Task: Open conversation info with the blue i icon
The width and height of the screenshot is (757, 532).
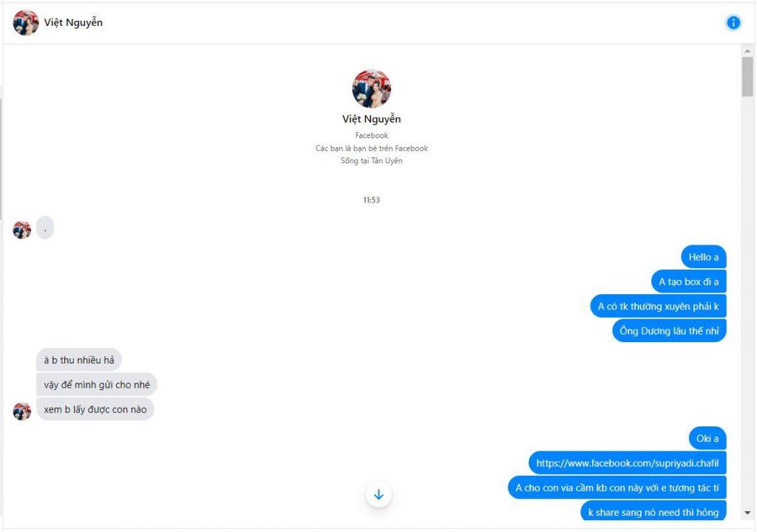Action: [733, 22]
